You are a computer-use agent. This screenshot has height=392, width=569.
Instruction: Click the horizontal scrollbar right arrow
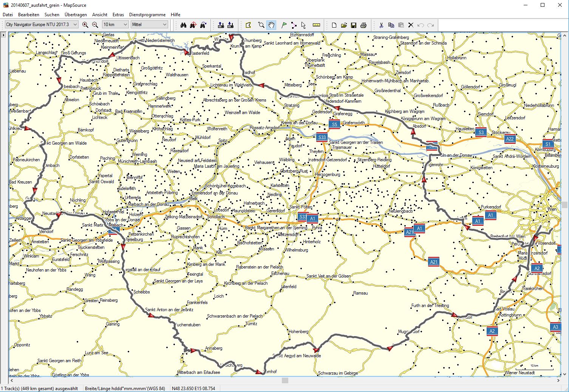click(x=558, y=380)
